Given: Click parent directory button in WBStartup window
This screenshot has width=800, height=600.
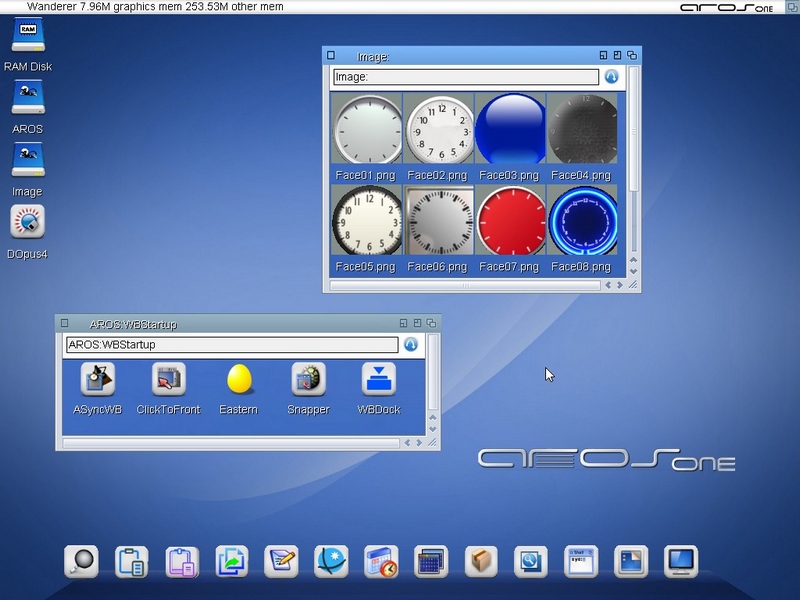Looking at the screenshot, I should [x=410, y=345].
